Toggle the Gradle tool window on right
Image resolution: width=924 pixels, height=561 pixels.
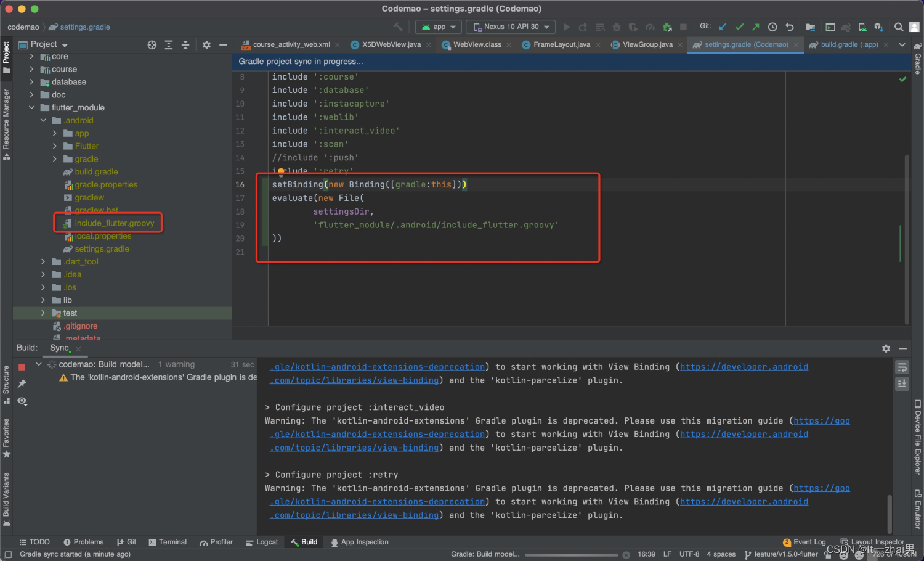pyautogui.click(x=917, y=59)
